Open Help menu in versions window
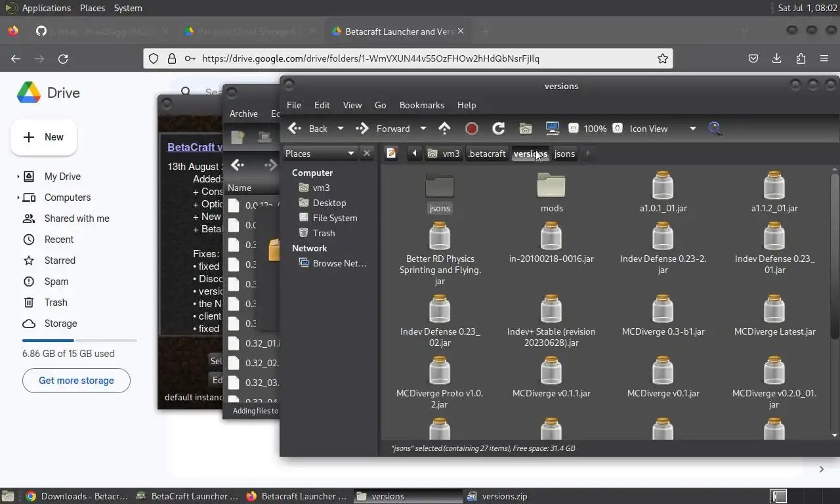 pyautogui.click(x=467, y=105)
